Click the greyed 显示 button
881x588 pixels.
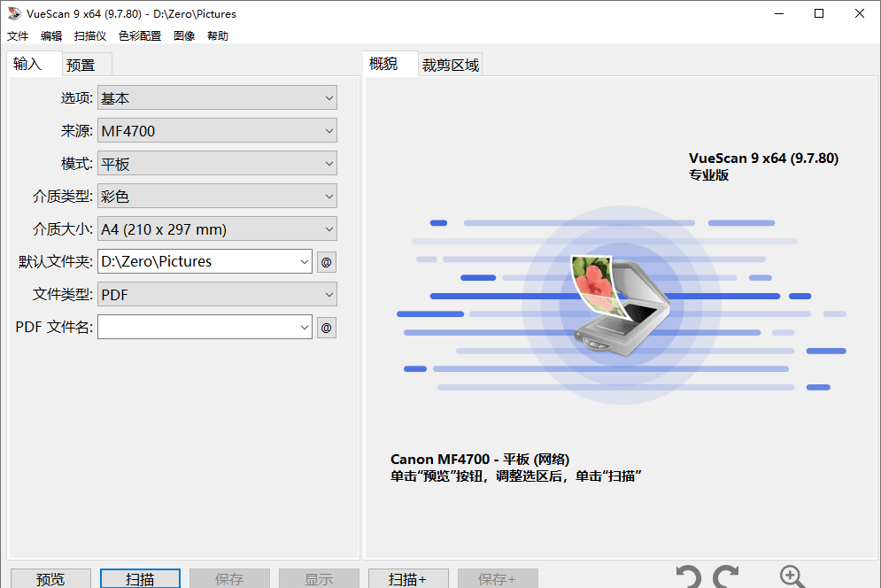coord(319,578)
